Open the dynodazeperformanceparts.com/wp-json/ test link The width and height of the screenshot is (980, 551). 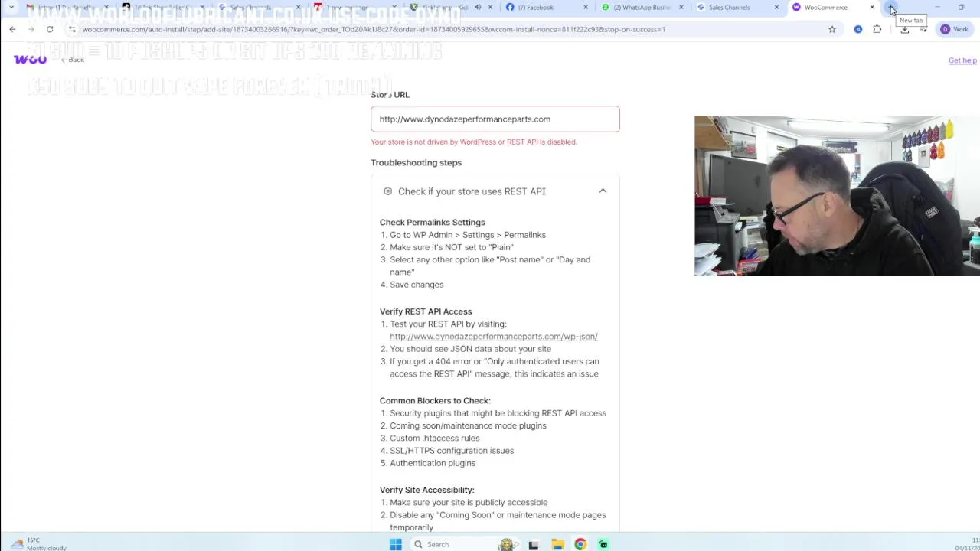point(493,337)
